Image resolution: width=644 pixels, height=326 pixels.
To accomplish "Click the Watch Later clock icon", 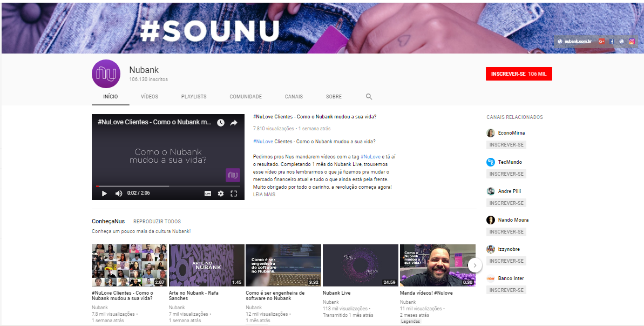I will tap(221, 123).
